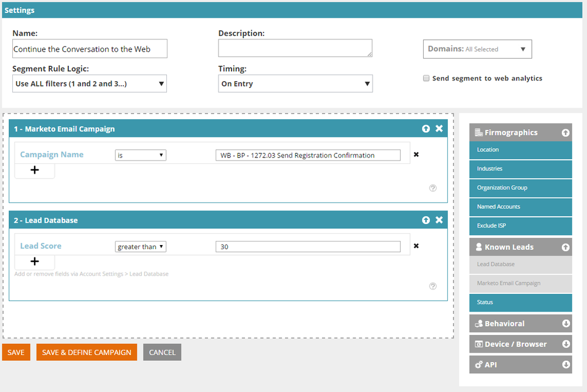Viewport: 587px width, 392px height.
Task: Open the Timing dropdown
Action: click(x=295, y=84)
